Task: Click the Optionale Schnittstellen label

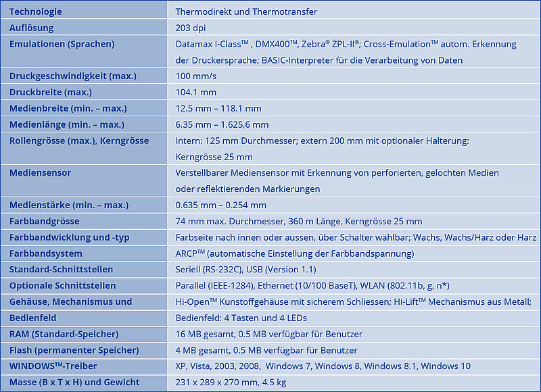Action: (x=63, y=285)
